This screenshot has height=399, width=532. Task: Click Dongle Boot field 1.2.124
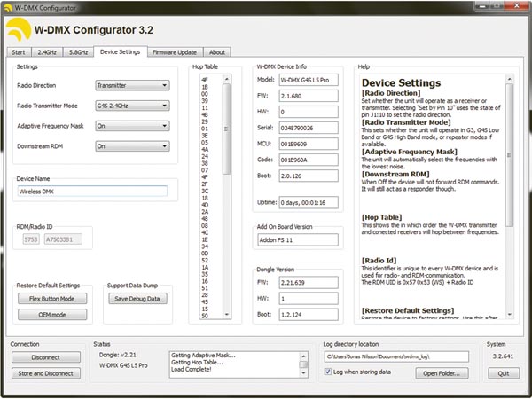pyautogui.click(x=309, y=315)
